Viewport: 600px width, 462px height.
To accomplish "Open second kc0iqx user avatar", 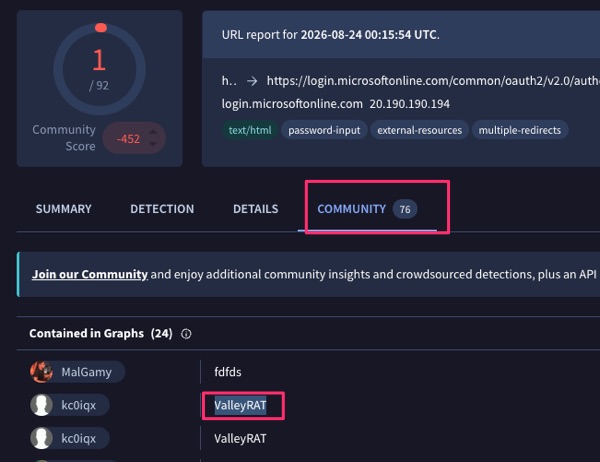I will [41, 438].
